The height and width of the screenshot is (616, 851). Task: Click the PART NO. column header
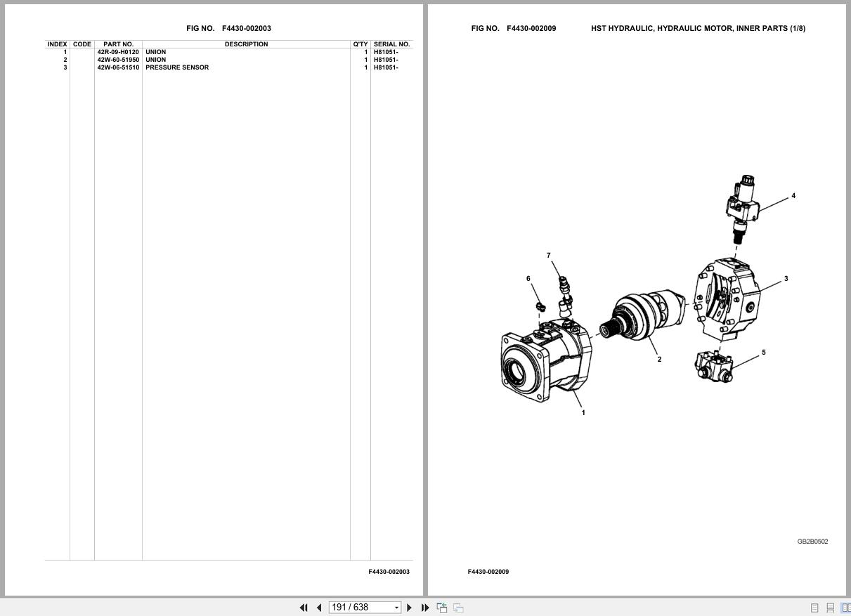tap(118, 44)
